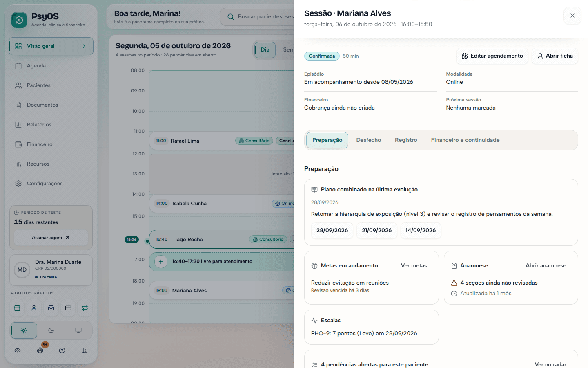Click the plus icon on the free slot
The width and height of the screenshot is (588, 368).
[161, 262]
